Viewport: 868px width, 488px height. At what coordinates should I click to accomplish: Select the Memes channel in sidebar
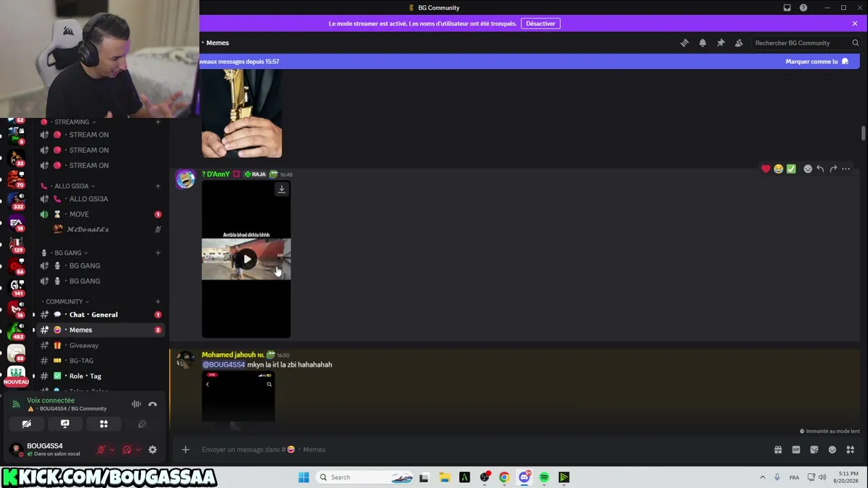coord(100,330)
